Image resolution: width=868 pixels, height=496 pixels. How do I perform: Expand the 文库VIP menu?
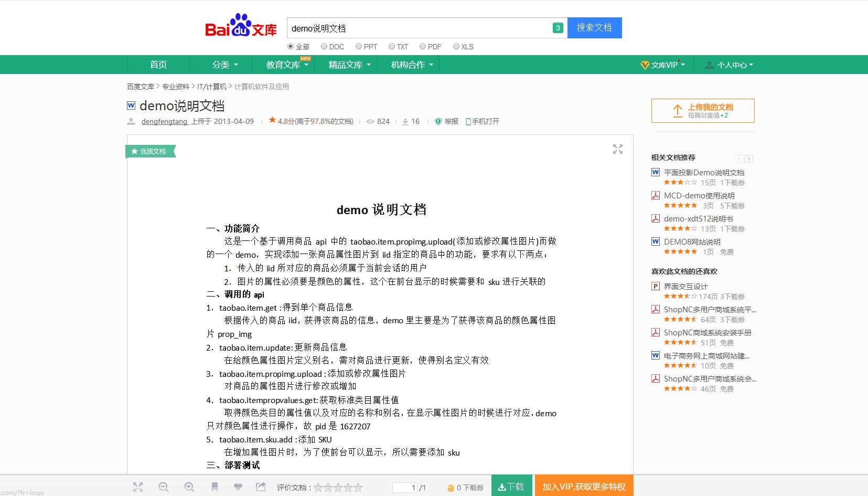pos(662,64)
